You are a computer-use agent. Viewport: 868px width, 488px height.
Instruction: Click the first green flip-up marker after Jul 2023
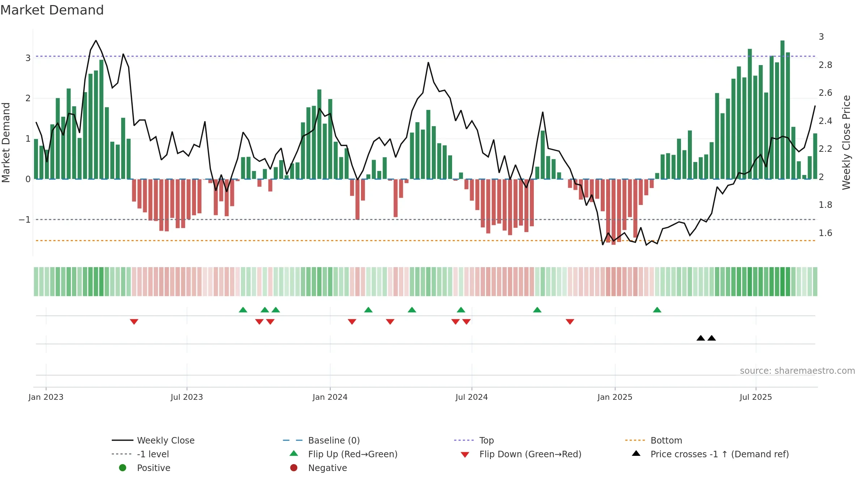click(243, 310)
